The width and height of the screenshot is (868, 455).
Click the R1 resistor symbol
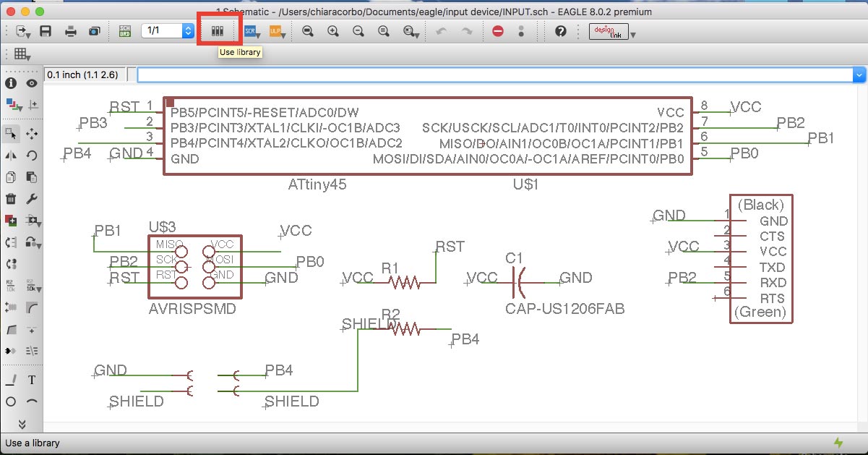pyautogui.click(x=403, y=283)
